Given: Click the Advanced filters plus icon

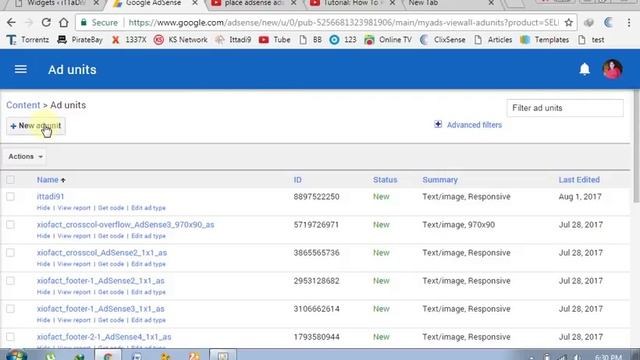Looking at the screenshot, I should click(438, 124).
